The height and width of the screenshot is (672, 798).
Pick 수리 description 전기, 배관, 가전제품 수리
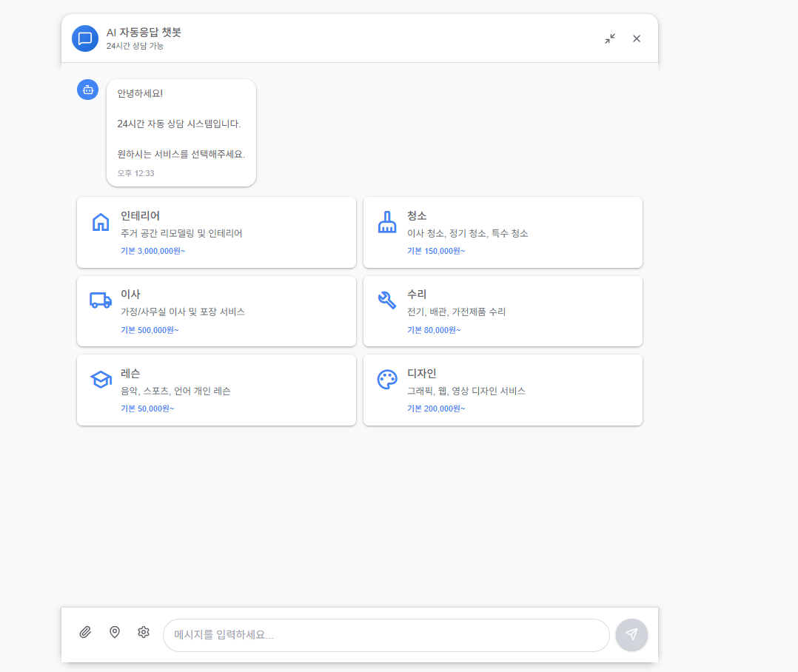(456, 312)
